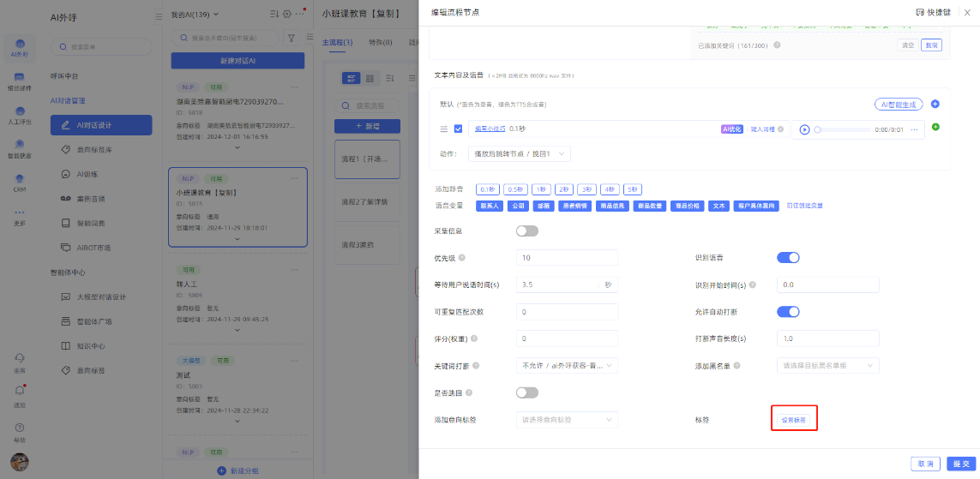
Task: Click the 提交 button
Action: click(x=959, y=464)
